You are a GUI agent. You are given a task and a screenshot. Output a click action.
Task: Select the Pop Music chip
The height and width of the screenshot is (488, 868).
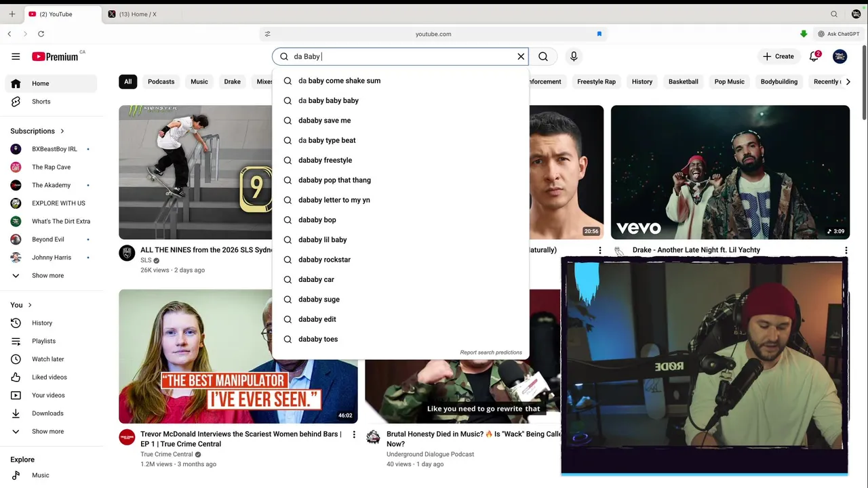click(729, 81)
